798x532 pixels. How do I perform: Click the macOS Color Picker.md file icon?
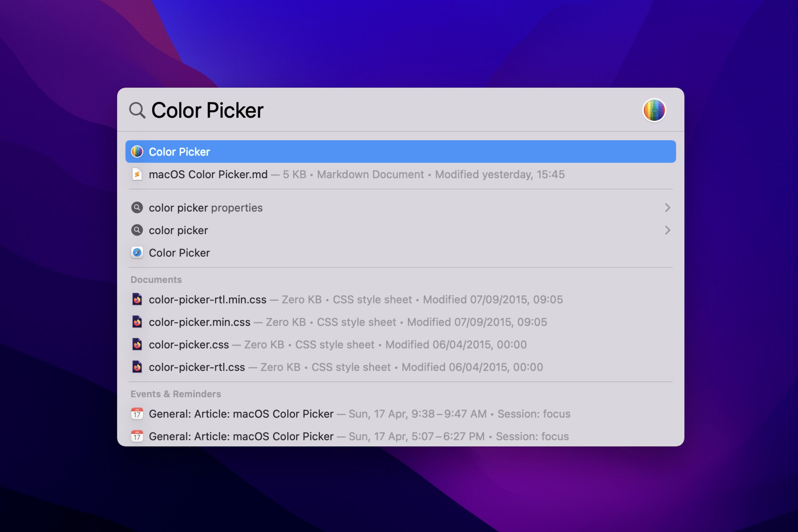(137, 174)
